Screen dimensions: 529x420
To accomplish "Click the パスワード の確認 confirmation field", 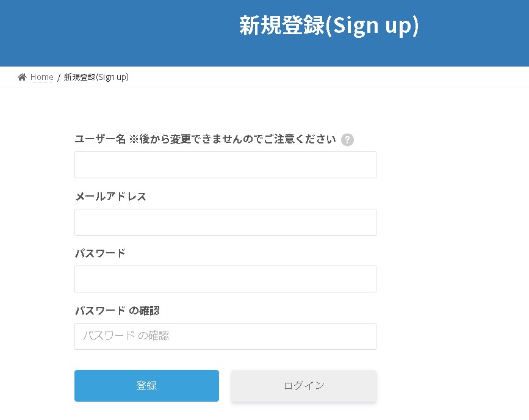I will [225, 336].
